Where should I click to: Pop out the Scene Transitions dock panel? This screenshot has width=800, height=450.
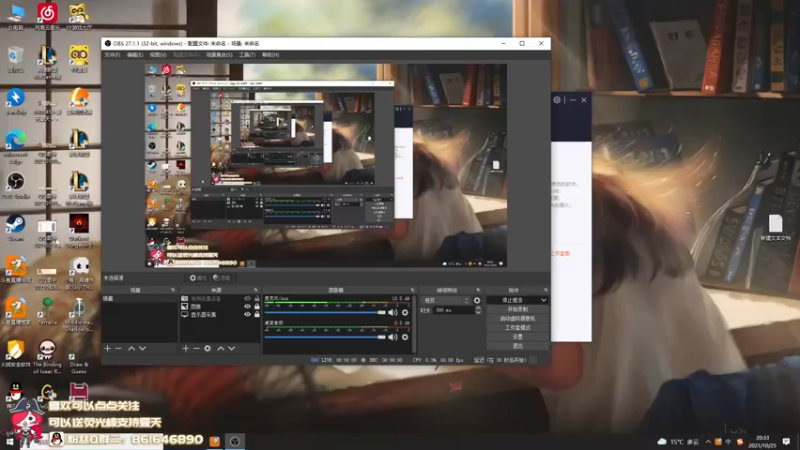click(x=478, y=290)
